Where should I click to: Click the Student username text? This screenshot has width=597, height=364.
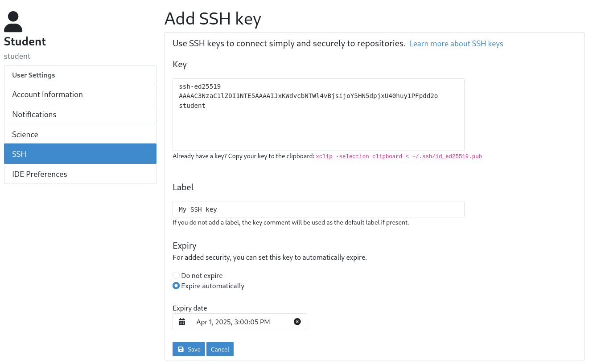point(17,56)
